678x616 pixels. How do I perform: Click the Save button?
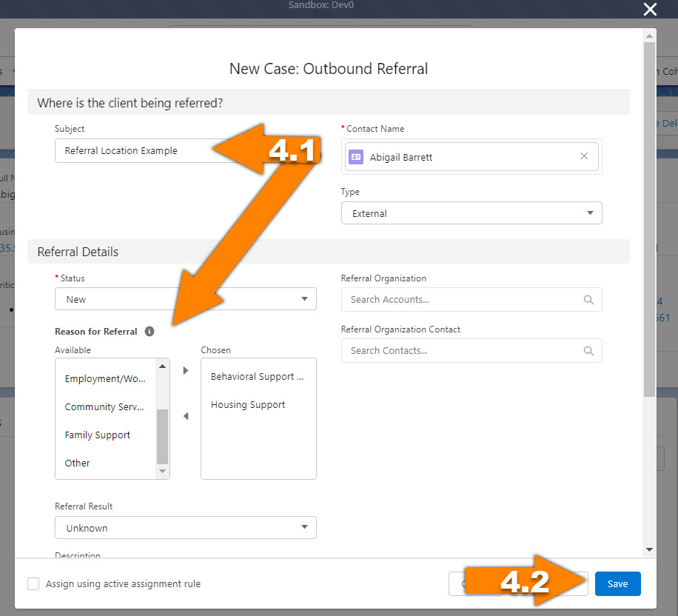617,583
